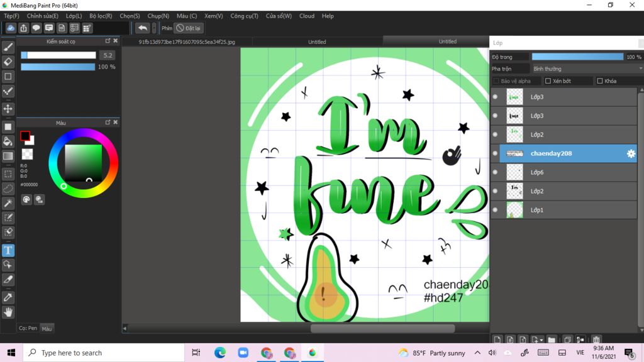Viewport: 644px width, 362px height.
Task: Open the Lớp(L) menu
Action: (74, 16)
